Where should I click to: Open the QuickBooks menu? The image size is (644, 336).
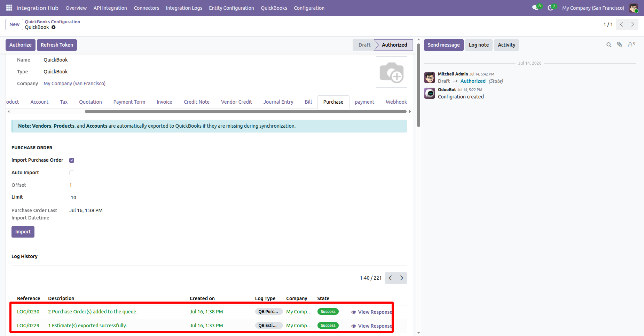[274, 8]
